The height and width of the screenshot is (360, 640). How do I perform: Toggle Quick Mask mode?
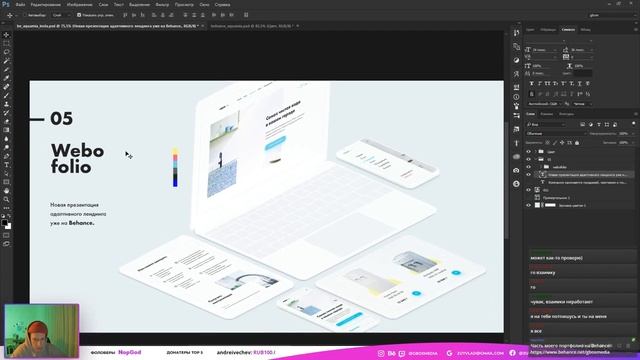(x=6, y=236)
